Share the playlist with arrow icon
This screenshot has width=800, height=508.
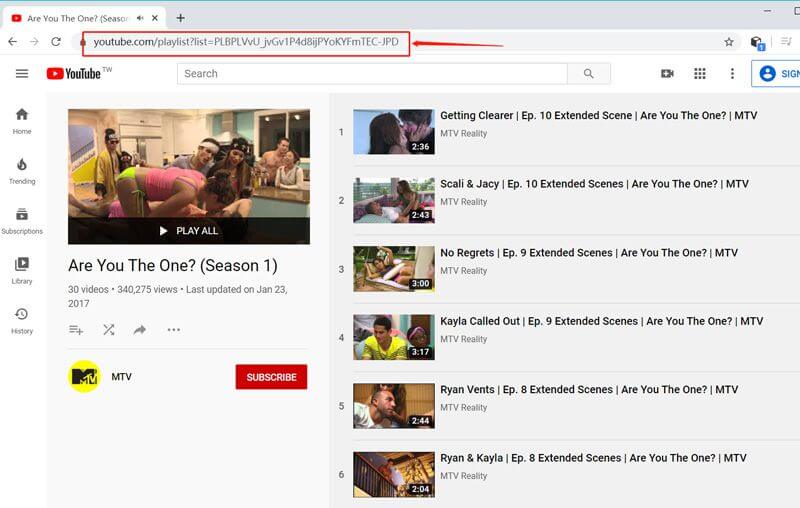(x=140, y=330)
